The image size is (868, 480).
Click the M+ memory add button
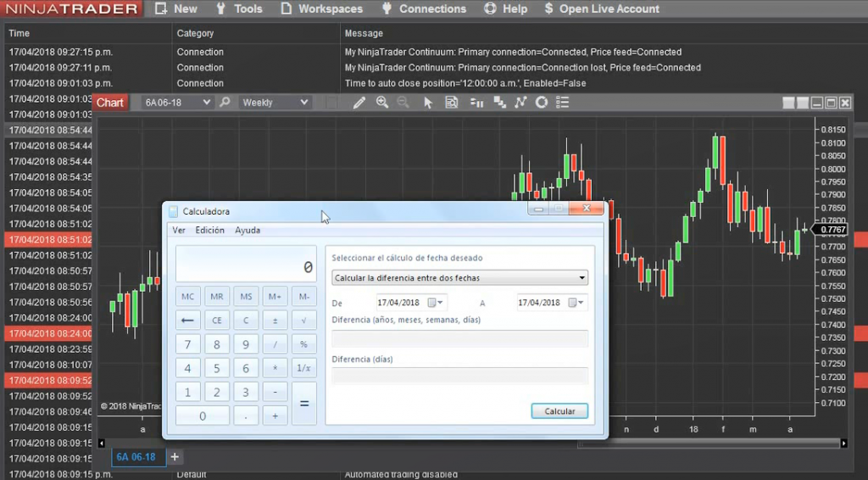pyautogui.click(x=275, y=297)
